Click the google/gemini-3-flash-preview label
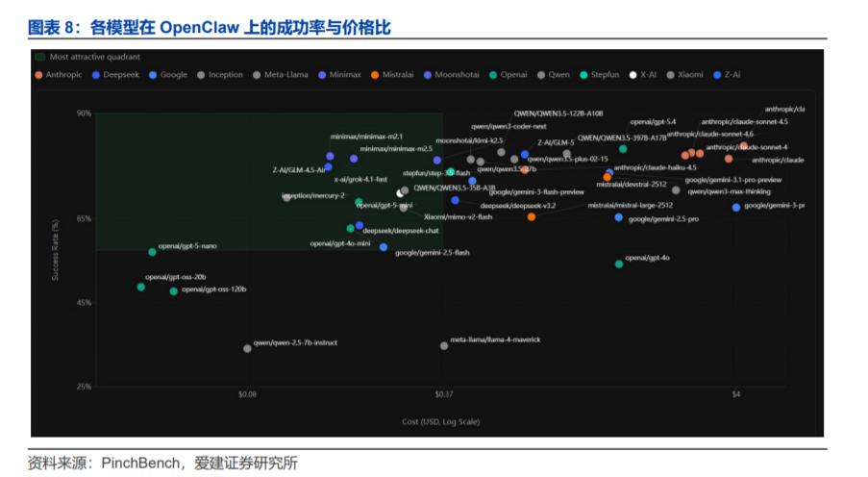The width and height of the screenshot is (868, 477). [x=536, y=192]
